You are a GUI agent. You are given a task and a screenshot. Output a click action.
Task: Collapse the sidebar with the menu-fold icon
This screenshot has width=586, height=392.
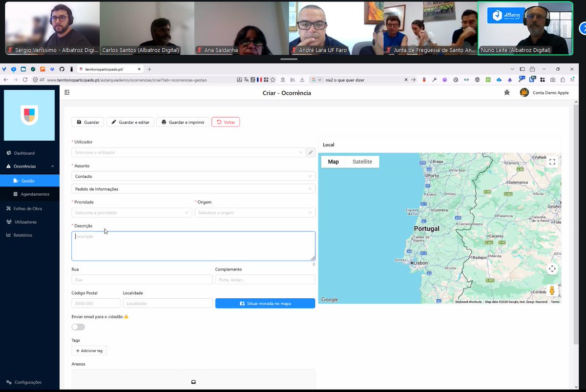point(67,92)
